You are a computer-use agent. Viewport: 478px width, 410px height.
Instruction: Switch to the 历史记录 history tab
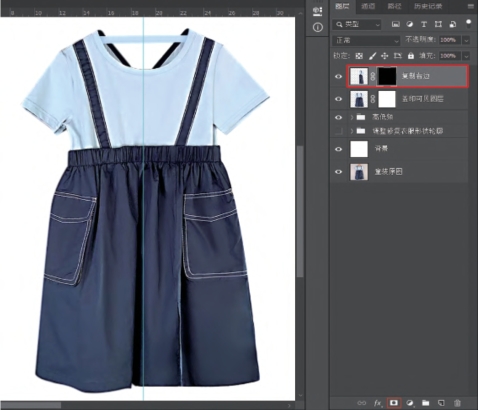428,6
